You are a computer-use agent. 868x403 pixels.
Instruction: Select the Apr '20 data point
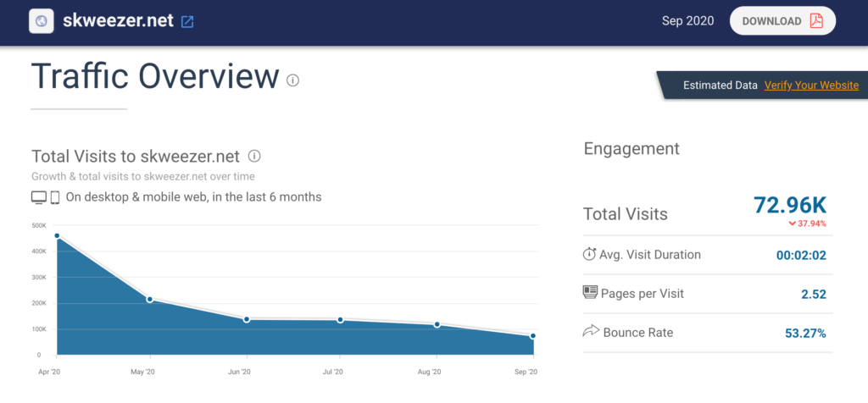tap(57, 236)
